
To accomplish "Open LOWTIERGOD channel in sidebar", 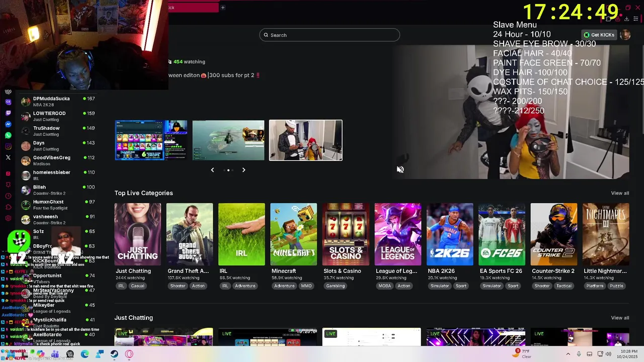I will [58, 116].
